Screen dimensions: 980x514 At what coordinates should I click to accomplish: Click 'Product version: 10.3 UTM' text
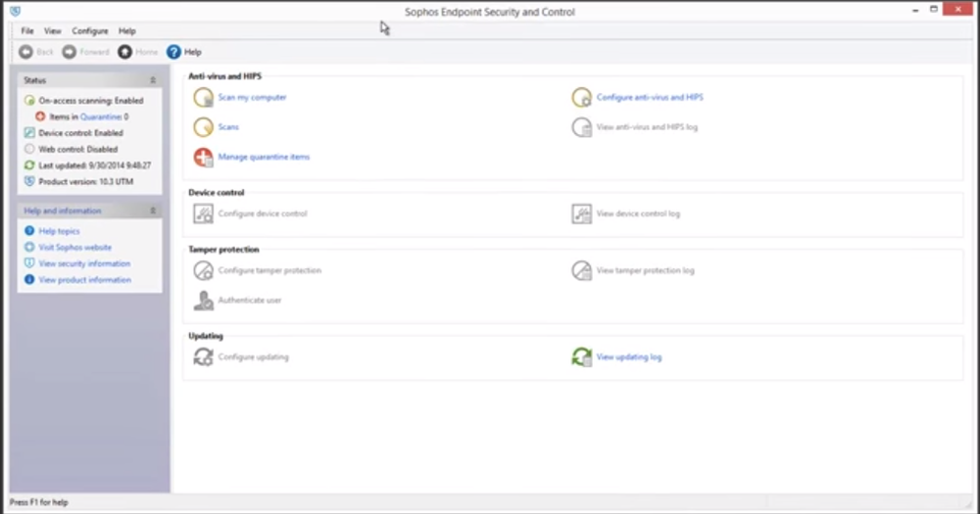click(x=85, y=182)
